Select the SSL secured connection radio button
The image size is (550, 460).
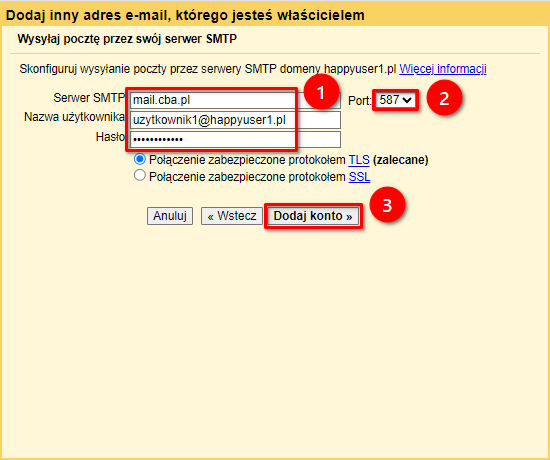coord(140,175)
